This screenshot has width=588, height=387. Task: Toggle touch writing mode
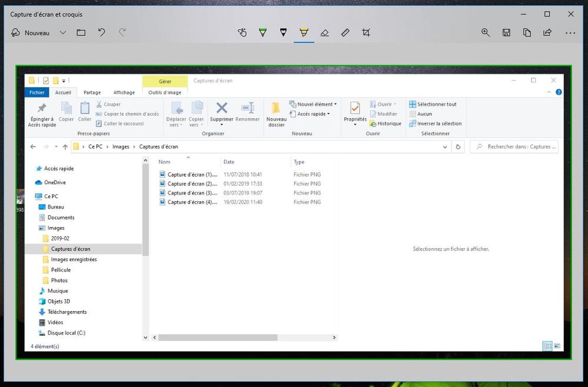242,32
